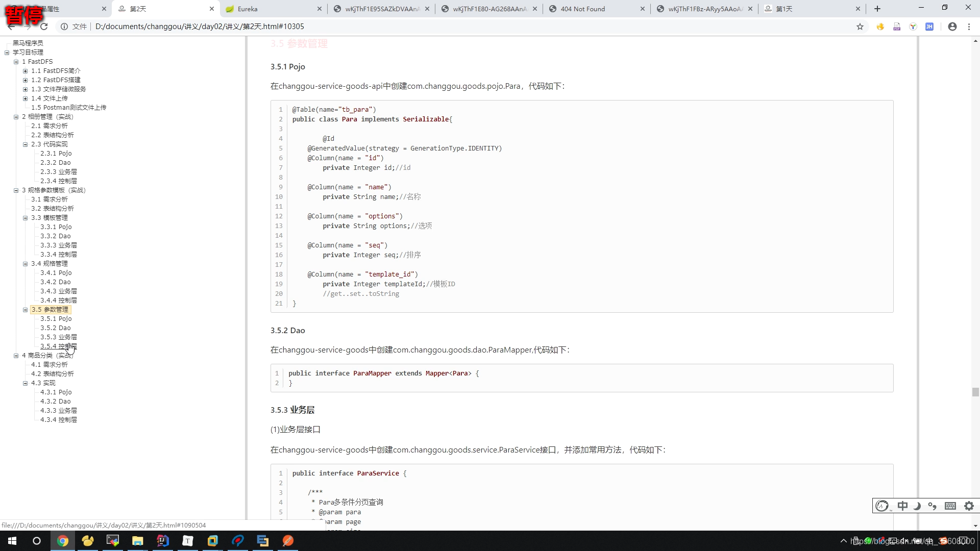
Task: Click IME punctuation icon beside the moon
Action: point(932,506)
